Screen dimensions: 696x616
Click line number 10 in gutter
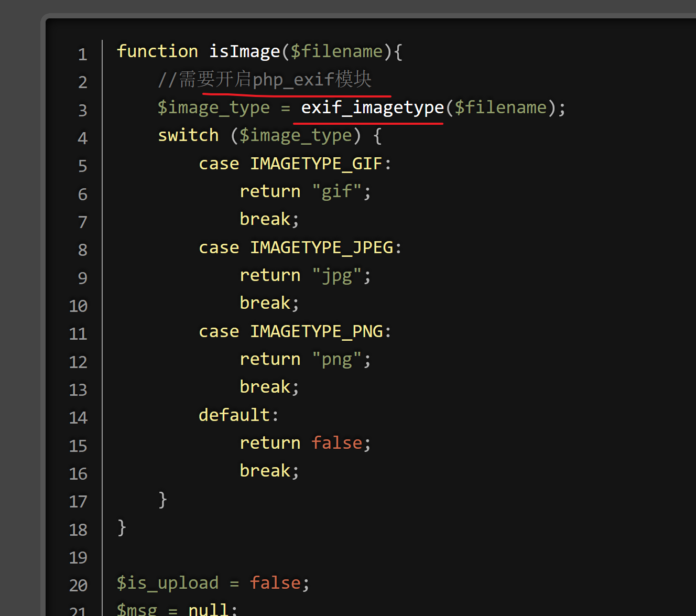coord(78,306)
